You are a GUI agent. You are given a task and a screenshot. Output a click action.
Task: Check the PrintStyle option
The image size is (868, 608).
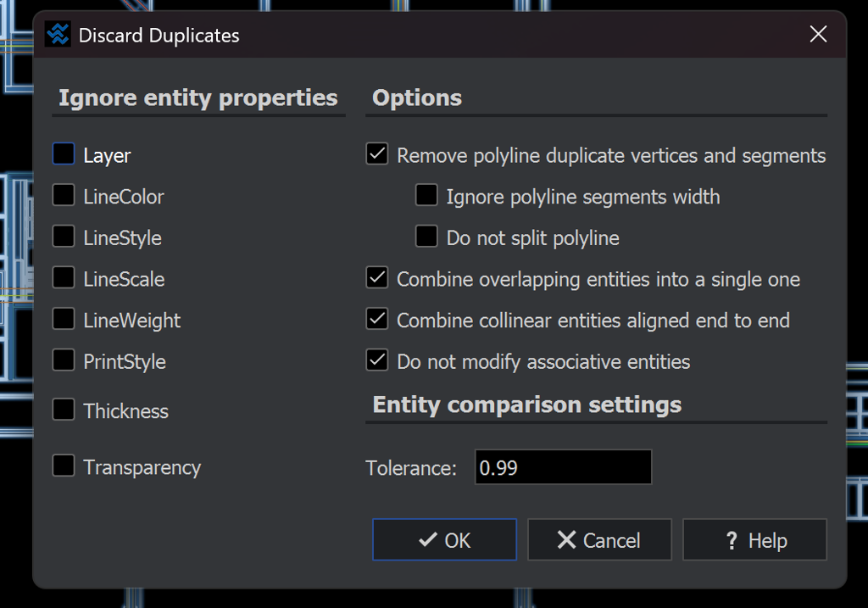(64, 360)
